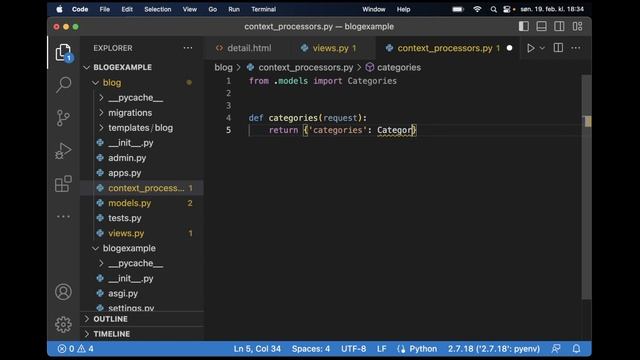Collapse the blog folder

tap(95, 83)
